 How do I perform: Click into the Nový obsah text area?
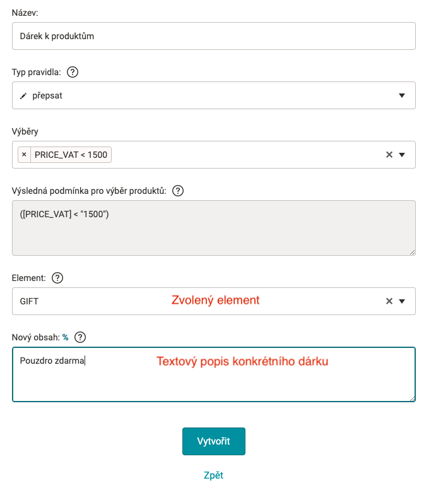point(214,374)
